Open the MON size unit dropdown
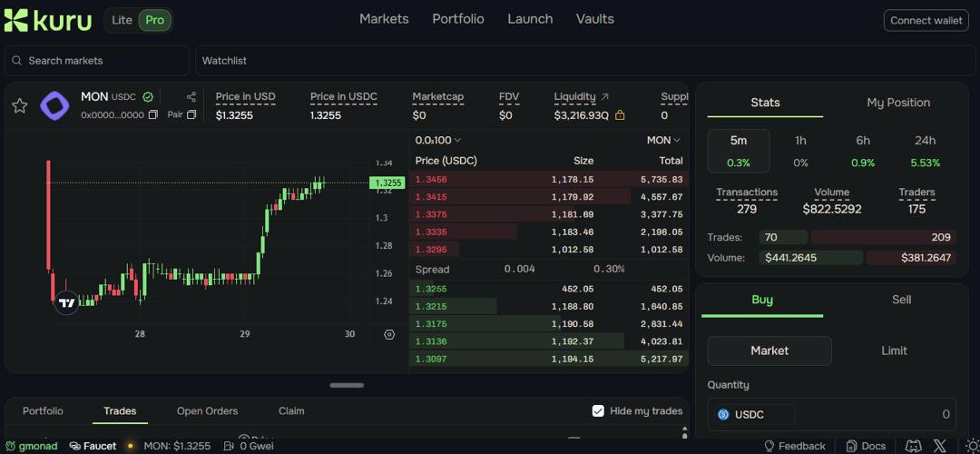 pyautogui.click(x=663, y=141)
